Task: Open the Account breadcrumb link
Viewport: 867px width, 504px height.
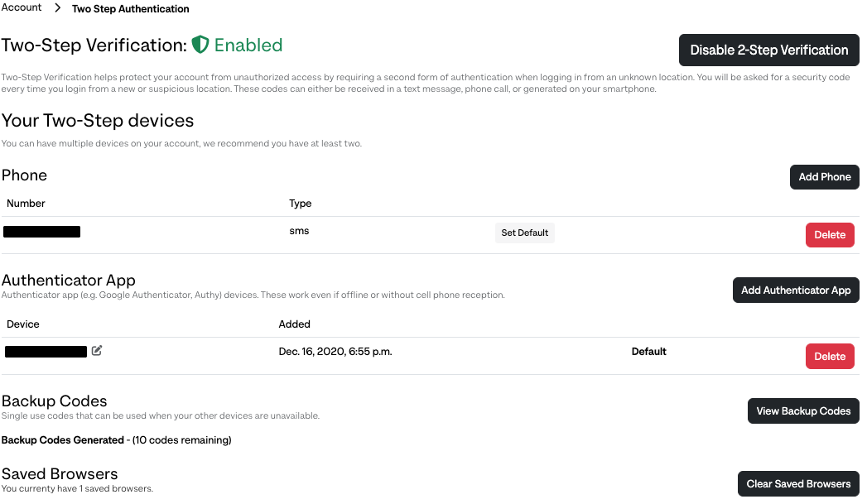Action: tap(21, 7)
